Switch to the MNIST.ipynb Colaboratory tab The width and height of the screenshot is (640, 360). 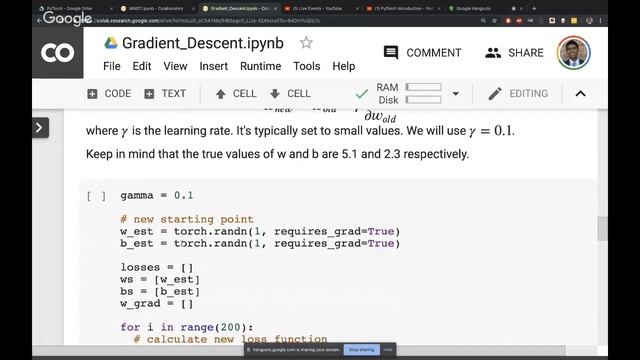[156, 8]
